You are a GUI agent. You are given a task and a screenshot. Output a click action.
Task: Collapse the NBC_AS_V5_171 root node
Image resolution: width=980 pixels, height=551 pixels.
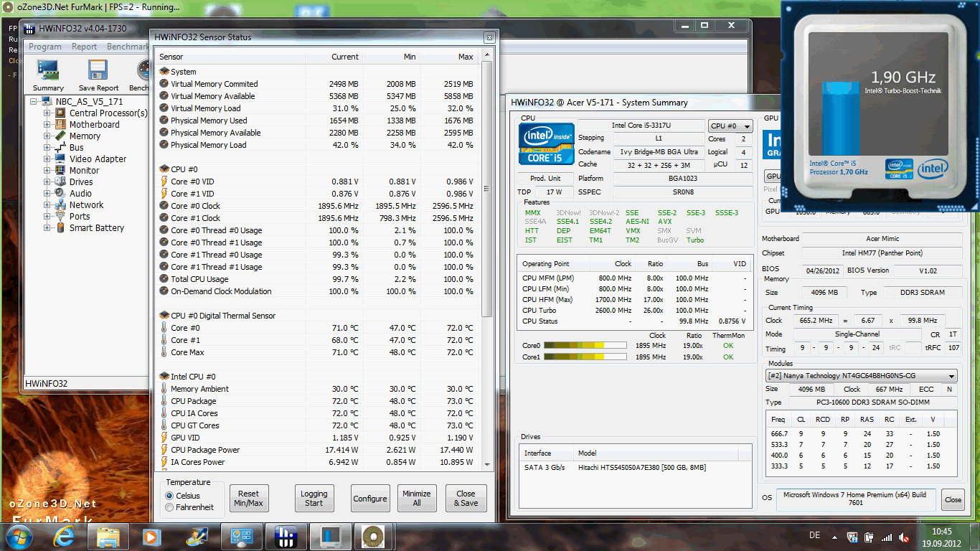click(34, 102)
